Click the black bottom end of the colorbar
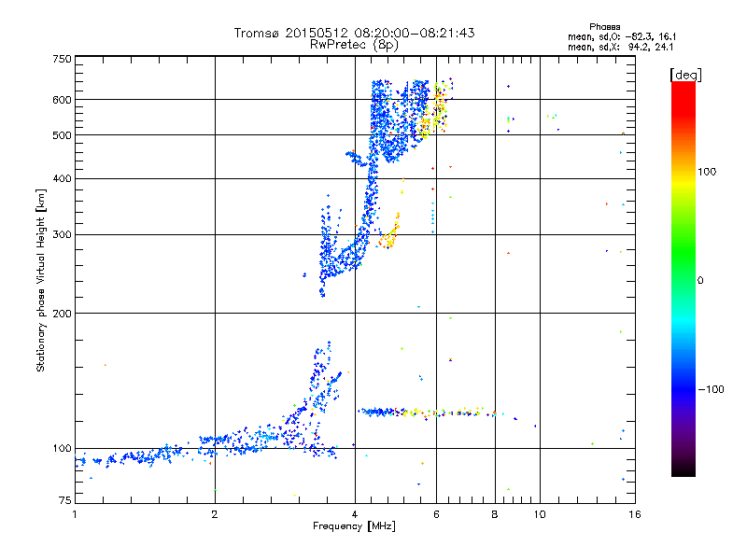The width and height of the screenshot is (747, 560). point(684,469)
